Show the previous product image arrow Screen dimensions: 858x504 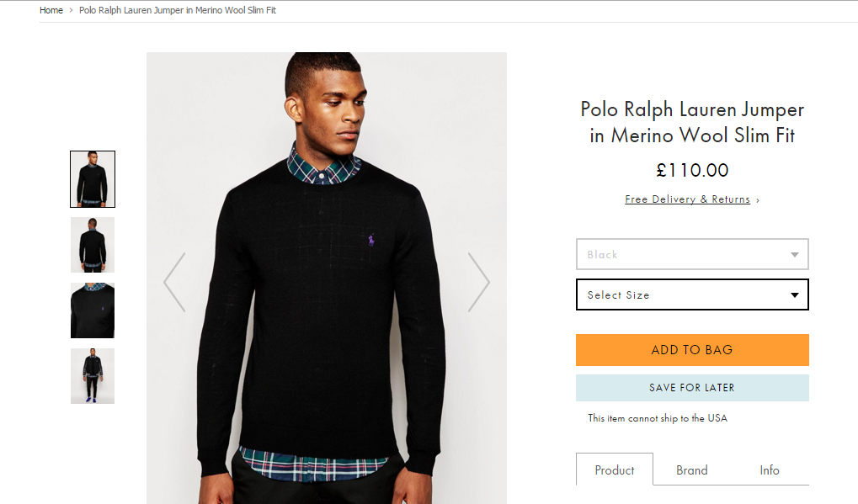174,282
